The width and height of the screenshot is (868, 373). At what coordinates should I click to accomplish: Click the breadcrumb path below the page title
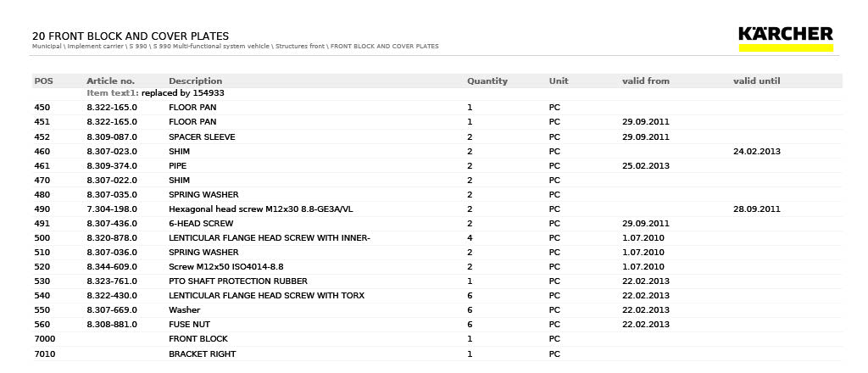pyautogui.click(x=235, y=47)
